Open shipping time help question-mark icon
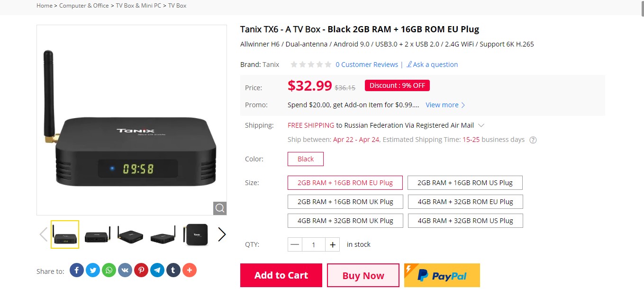The image size is (644, 290). click(533, 140)
